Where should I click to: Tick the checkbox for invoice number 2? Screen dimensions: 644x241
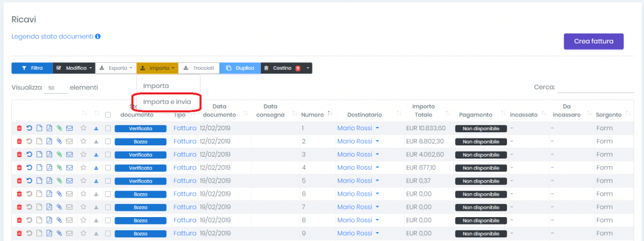pos(108,142)
